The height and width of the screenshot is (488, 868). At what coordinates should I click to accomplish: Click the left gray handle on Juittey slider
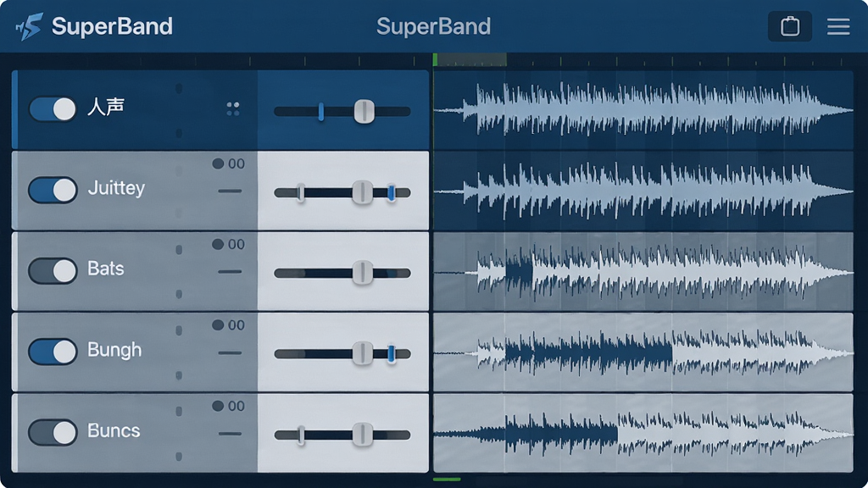pyautogui.click(x=301, y=193)
